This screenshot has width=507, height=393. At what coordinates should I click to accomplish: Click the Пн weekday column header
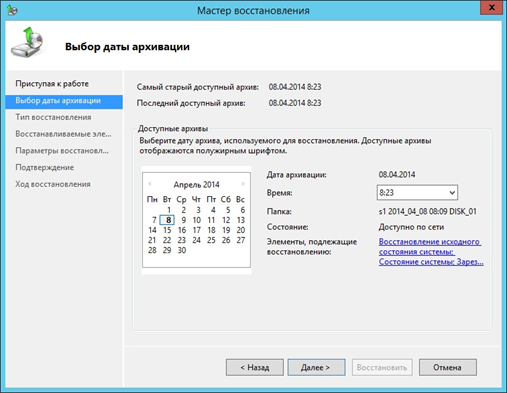coord(152,199)
